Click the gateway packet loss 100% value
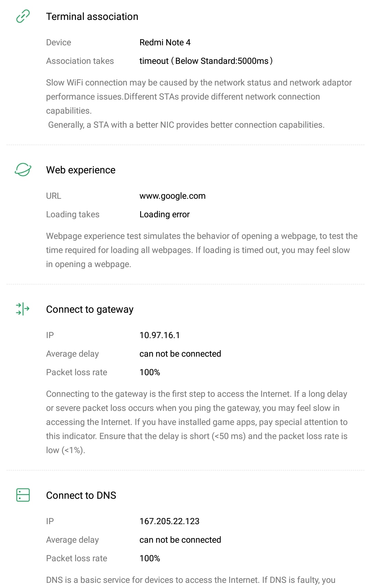The width and height of the screenshot is (371, 588). (150, 372)
